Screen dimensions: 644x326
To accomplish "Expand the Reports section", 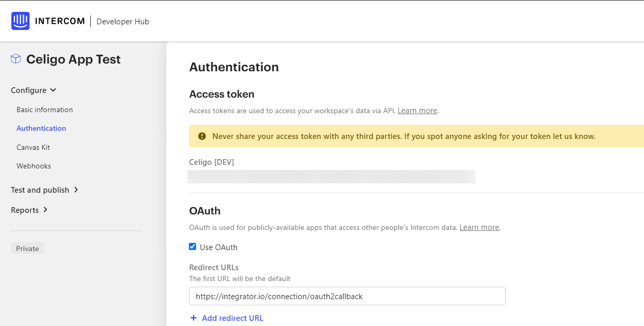I will [x=29, y=210].
